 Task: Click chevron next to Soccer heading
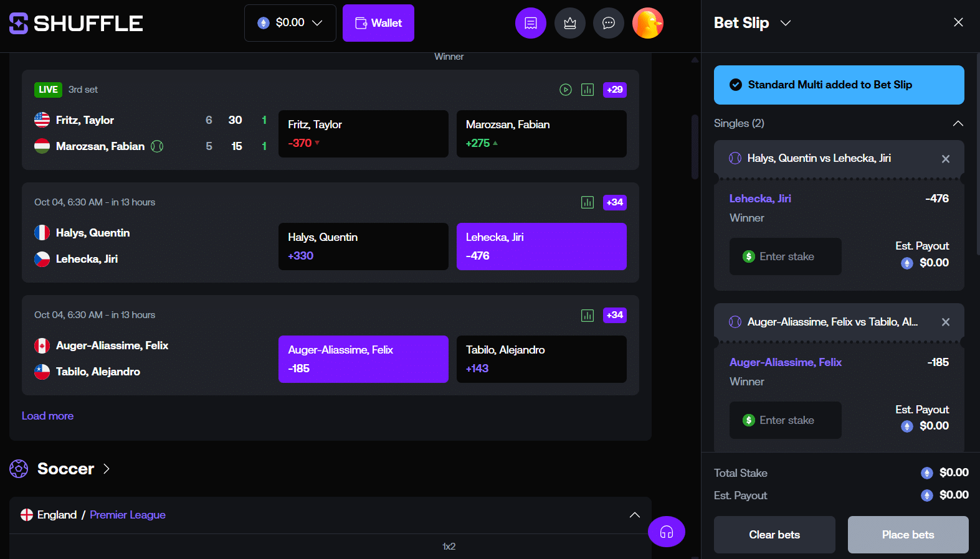107,469
